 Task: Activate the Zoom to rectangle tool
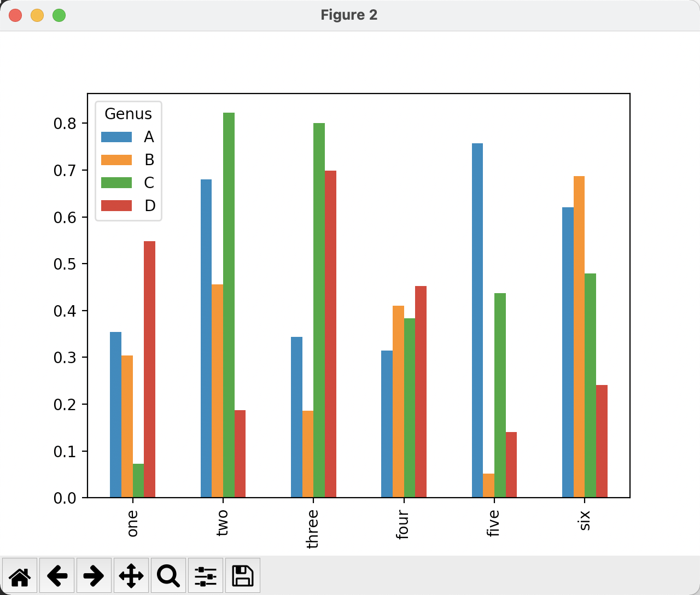click(168, 575)
